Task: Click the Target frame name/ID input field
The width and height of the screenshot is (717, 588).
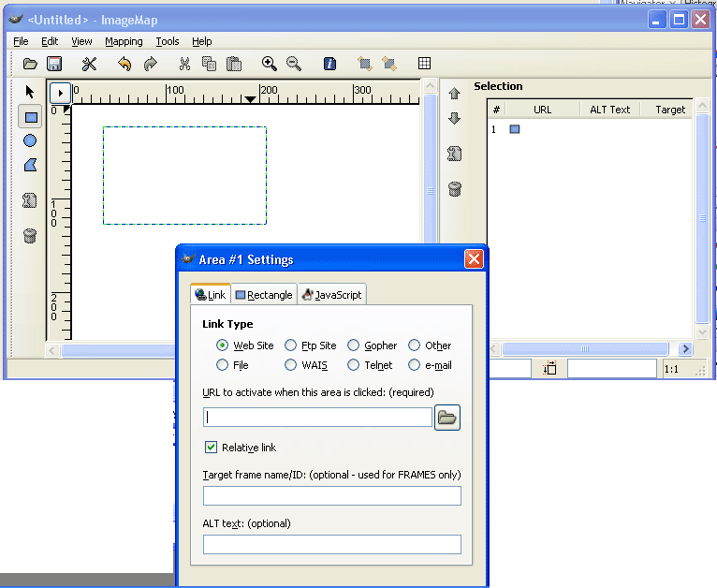Action: pyautogui.click(x=332, y=495)
